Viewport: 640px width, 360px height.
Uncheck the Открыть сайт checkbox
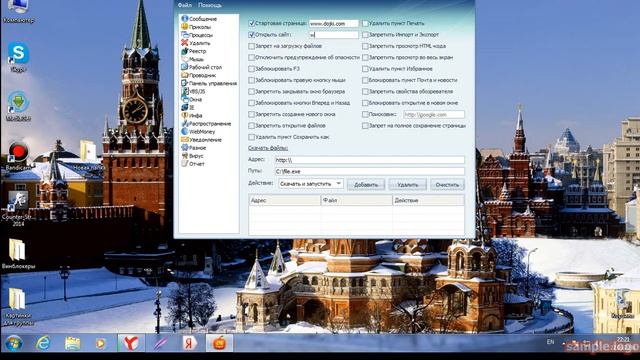[251, 35]
